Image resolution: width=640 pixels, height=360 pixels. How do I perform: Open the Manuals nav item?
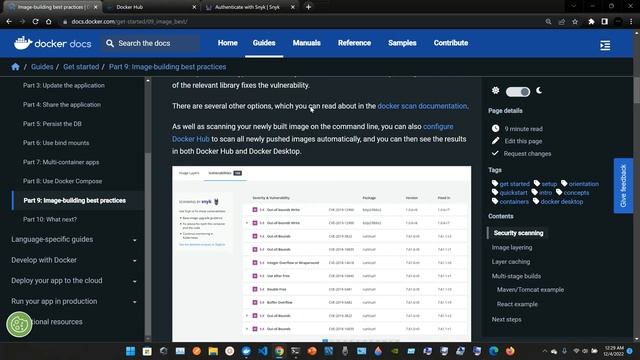click(x=307, y=43)
